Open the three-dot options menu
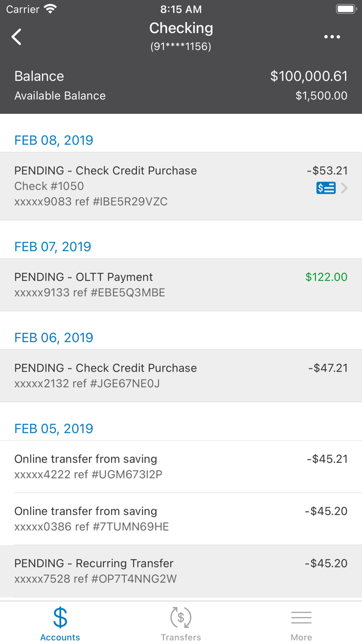Screen dimensions: 362x644 [333, 37]
